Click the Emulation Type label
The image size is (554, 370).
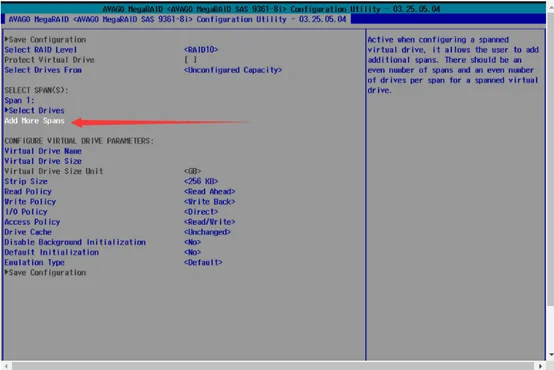pyautogui.click(x=34, y=263)
